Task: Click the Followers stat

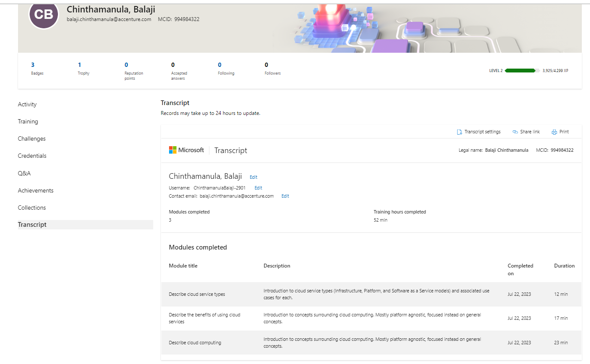Action: [x=272, y=69]
